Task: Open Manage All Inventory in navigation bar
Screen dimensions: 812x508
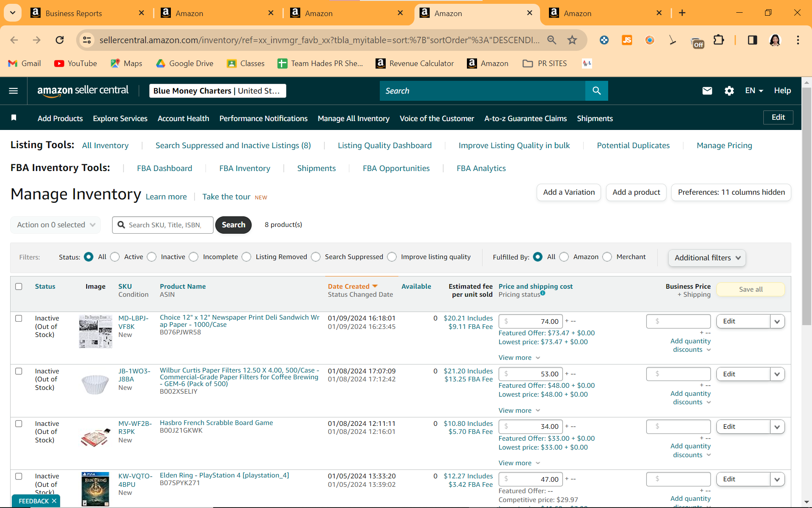Action: 354,119
